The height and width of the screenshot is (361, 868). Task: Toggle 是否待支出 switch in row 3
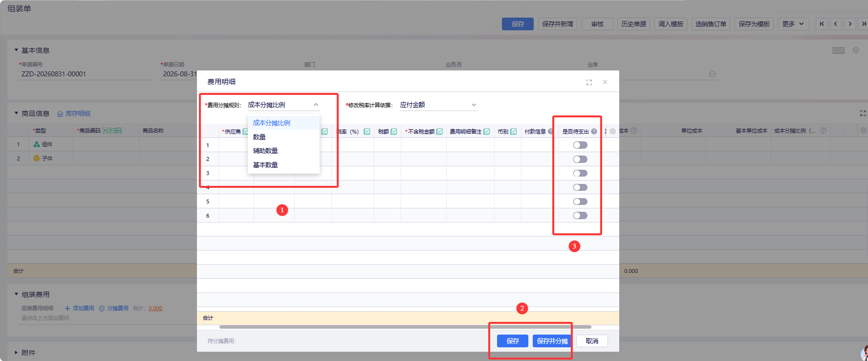tap(580, 174)
